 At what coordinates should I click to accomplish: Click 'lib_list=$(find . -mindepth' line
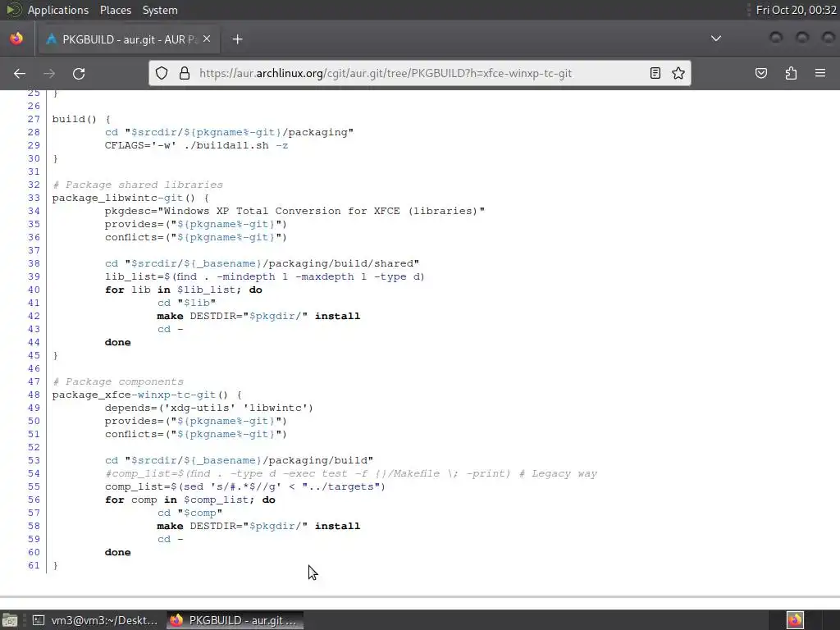[x=265, y=276]
